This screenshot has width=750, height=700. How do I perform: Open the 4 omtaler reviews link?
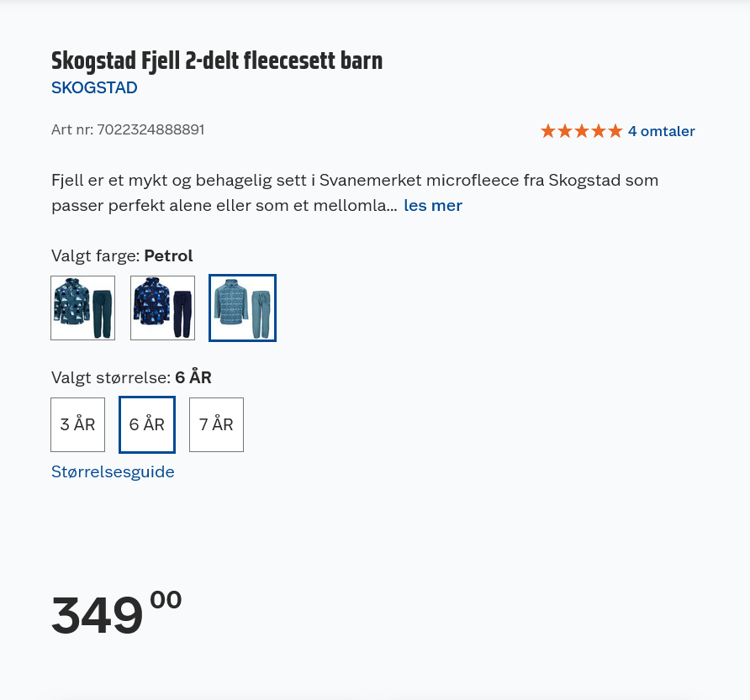(x=661, y=131)
